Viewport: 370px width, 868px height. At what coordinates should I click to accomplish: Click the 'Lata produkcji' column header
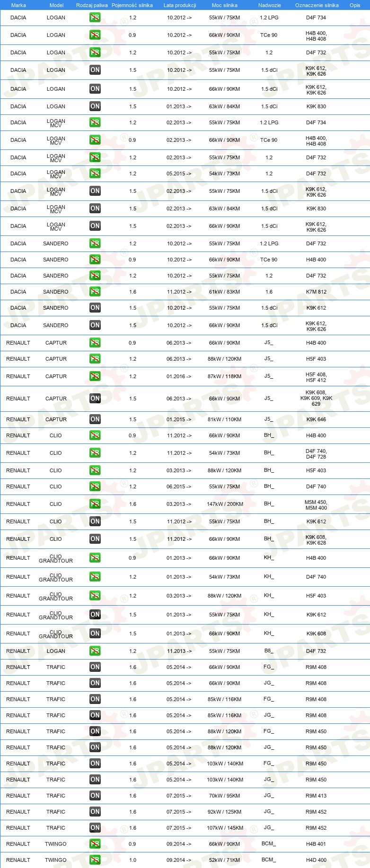point(180,5)
